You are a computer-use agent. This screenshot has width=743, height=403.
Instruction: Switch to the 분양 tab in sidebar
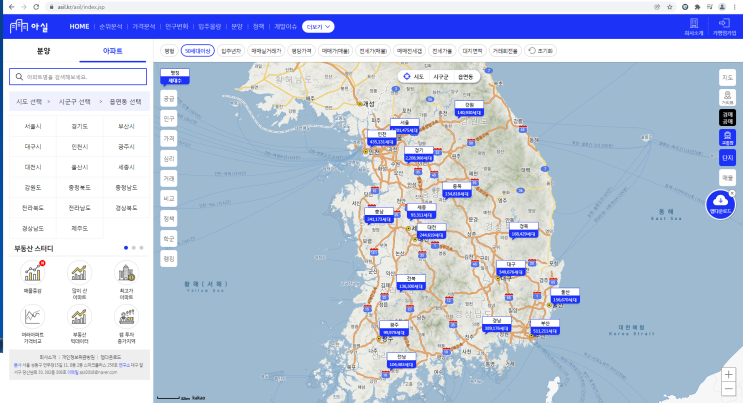(x=44, y=51)
